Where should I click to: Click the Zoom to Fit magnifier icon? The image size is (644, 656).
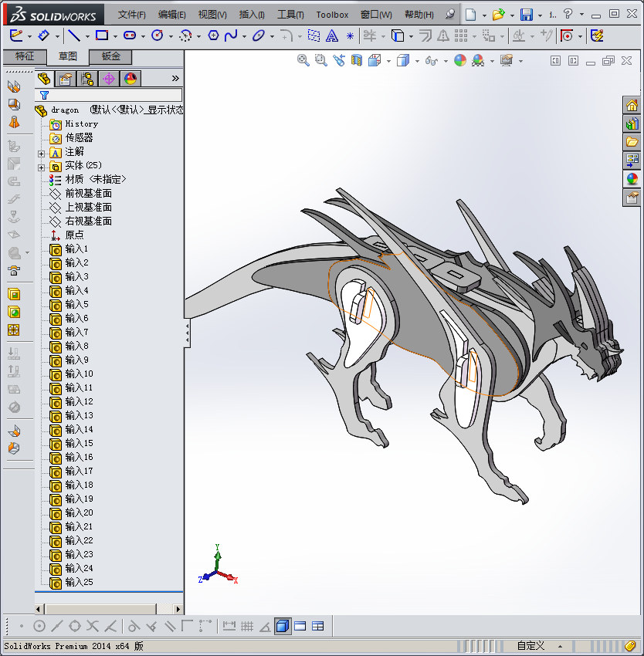[x=303, y=61]
